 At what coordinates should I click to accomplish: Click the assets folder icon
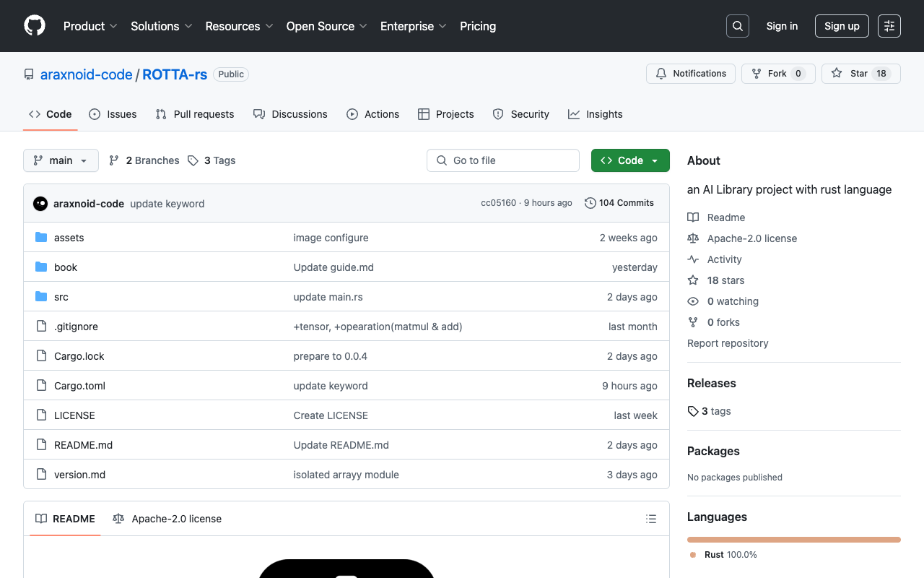click(x=40, y=237)
